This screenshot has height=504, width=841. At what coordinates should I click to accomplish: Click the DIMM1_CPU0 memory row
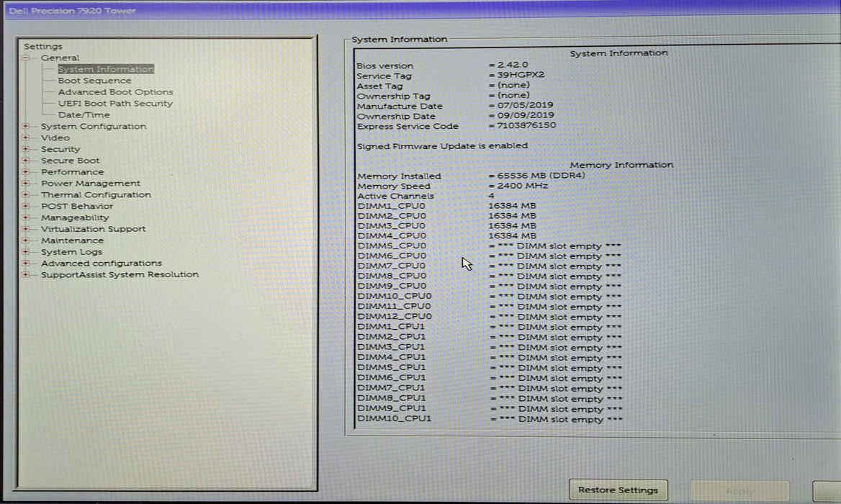point(446,206)
